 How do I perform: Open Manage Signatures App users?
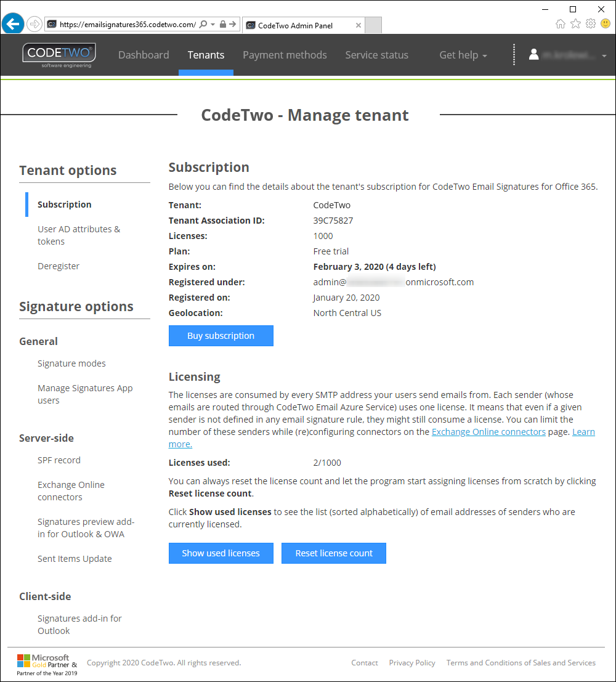[x=85, y=394]
